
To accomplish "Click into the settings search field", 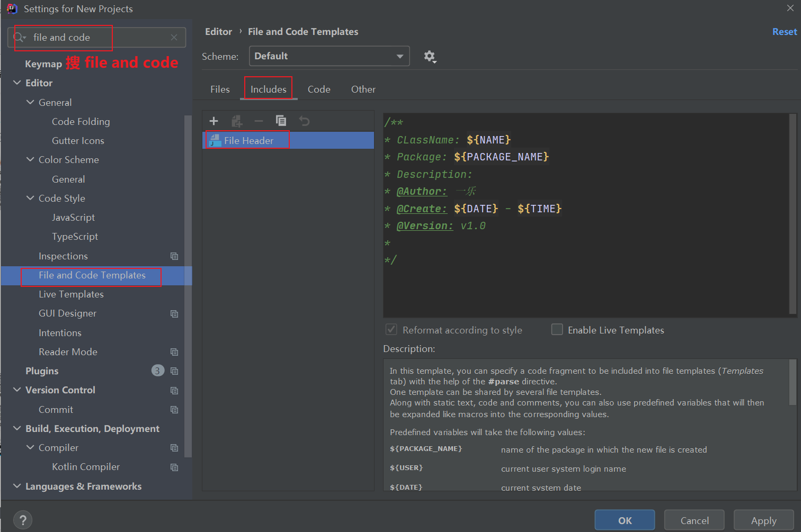I will (96, 38).
